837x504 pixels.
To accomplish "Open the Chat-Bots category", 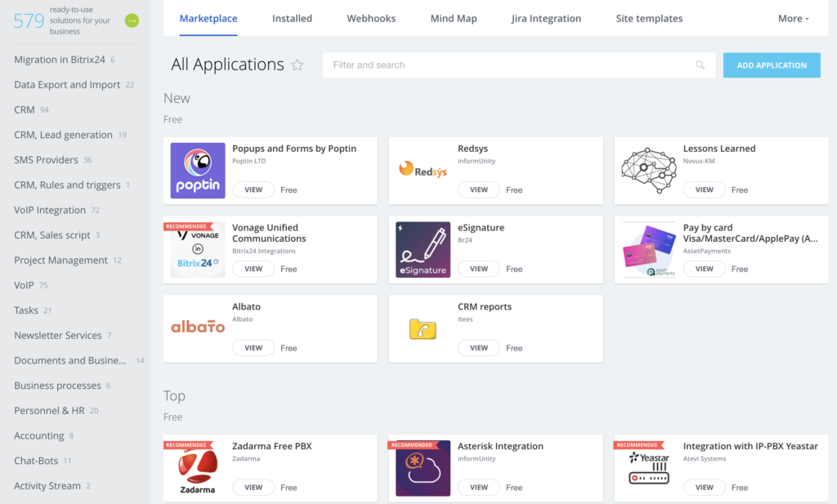I will pos(36,461).
